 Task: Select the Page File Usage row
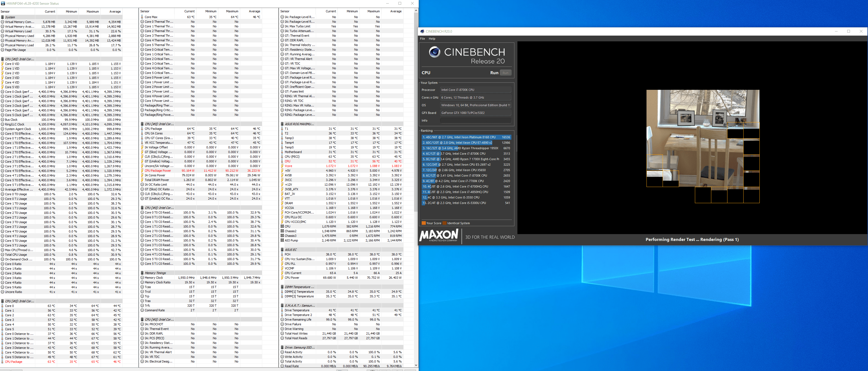[61, 50]
